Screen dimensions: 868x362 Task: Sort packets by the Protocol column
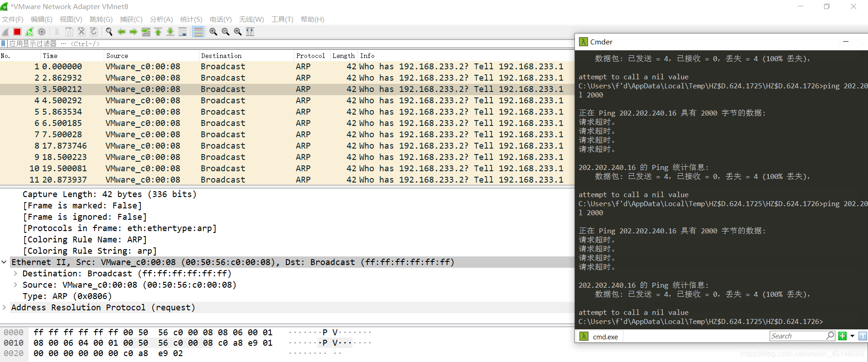tap(312, 56)
